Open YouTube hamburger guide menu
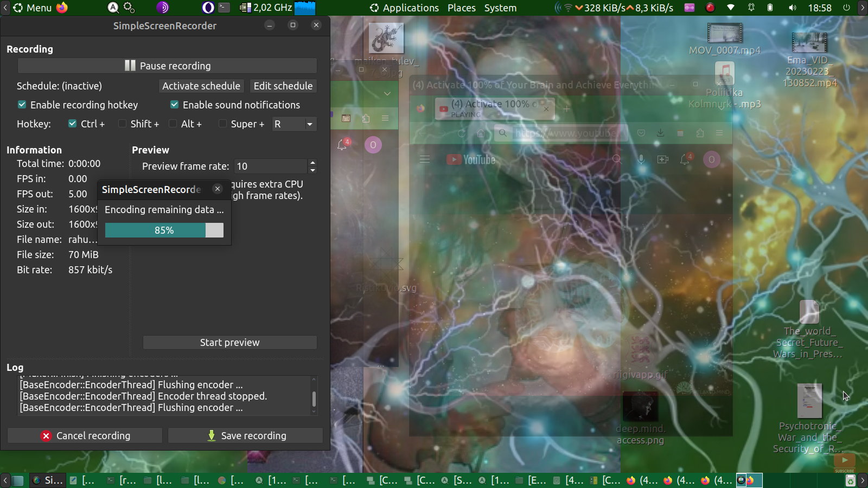The image size is (868, 488). click(x=424, y=159)
